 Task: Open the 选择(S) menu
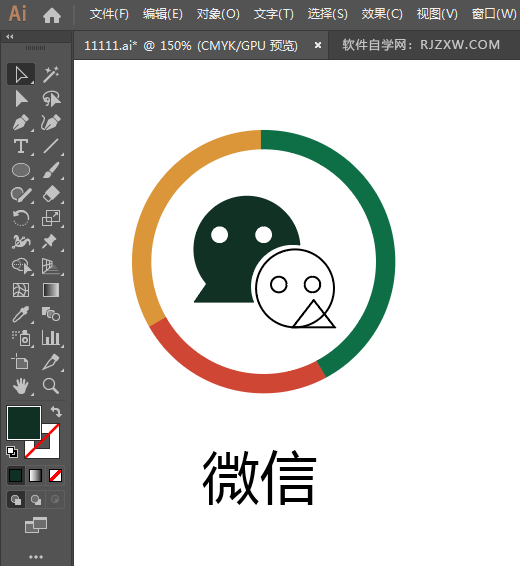coord(327,14)
